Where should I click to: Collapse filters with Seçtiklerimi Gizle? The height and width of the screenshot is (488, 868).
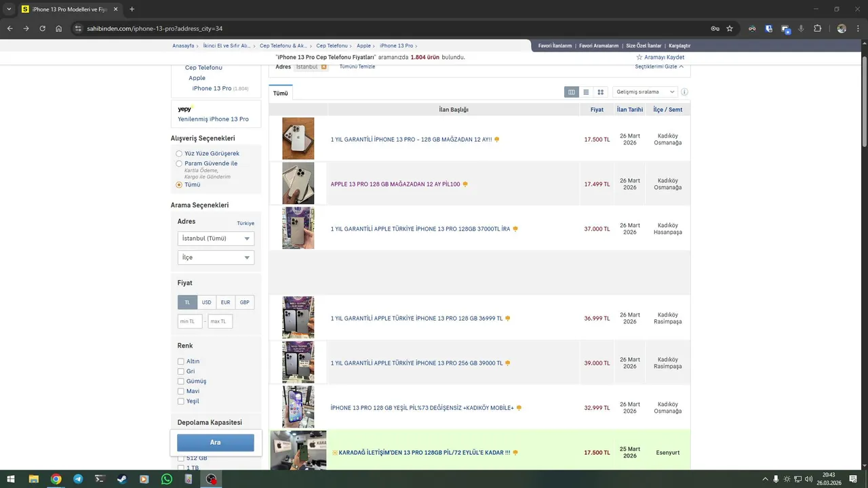tap(659, 66)
